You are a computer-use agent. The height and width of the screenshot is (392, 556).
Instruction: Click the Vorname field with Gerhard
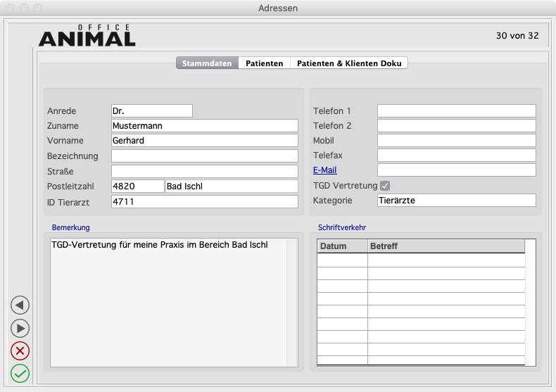pos(204,141)
